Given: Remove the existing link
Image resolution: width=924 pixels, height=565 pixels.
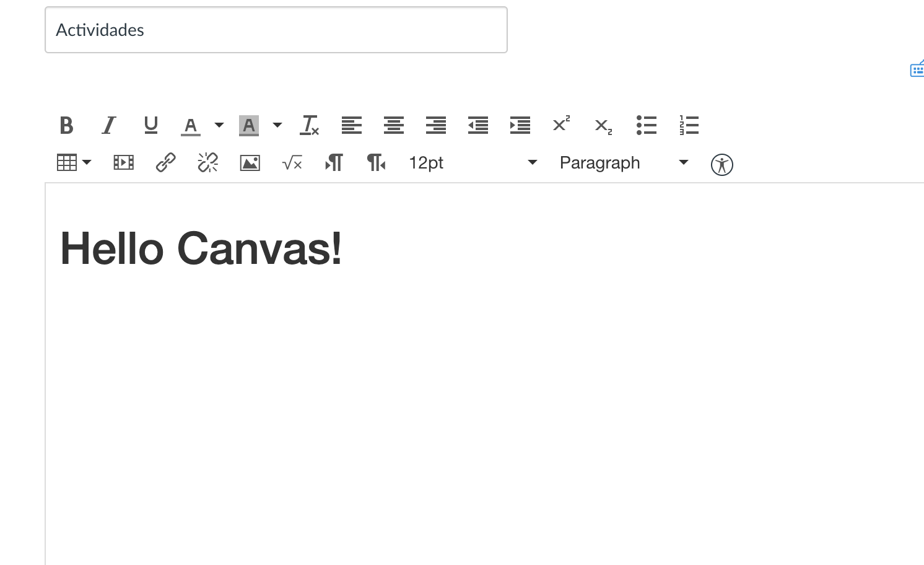Looking at the screenshot, I should [x=207, y=162].
